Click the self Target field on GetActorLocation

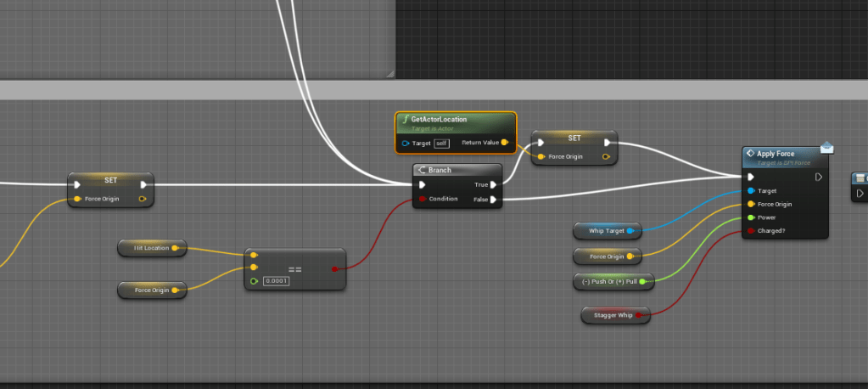click(x=440, y=143)
